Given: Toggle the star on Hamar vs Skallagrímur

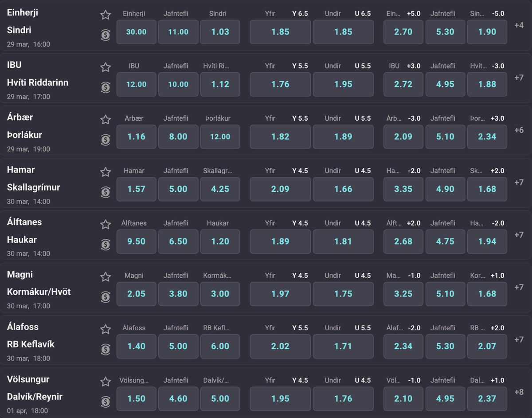Looking at the screenshot, I should (x=106, y=172).
